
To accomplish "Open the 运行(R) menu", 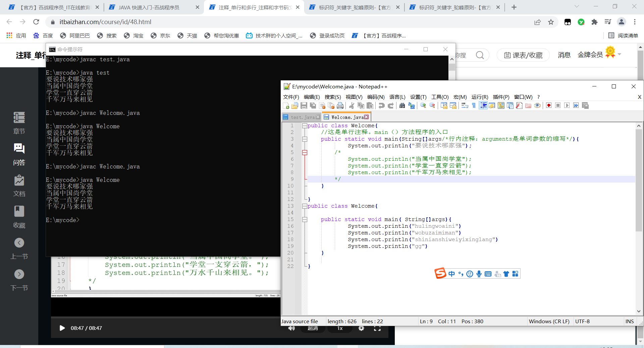I will tap(480, 97).
